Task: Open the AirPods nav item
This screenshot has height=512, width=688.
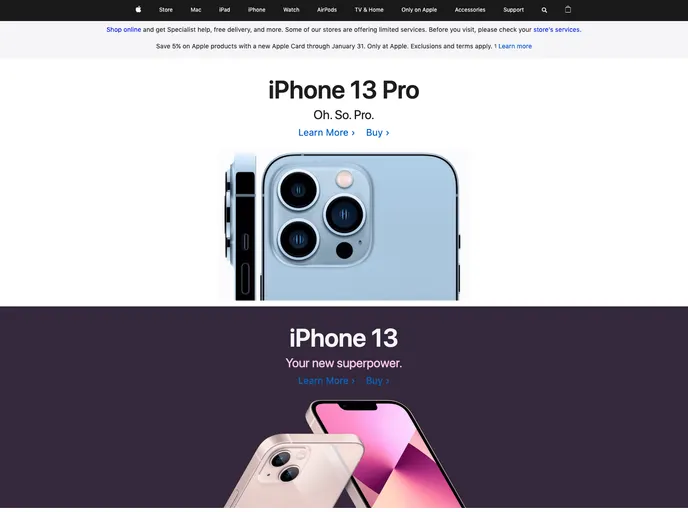Action: [327, 10]
